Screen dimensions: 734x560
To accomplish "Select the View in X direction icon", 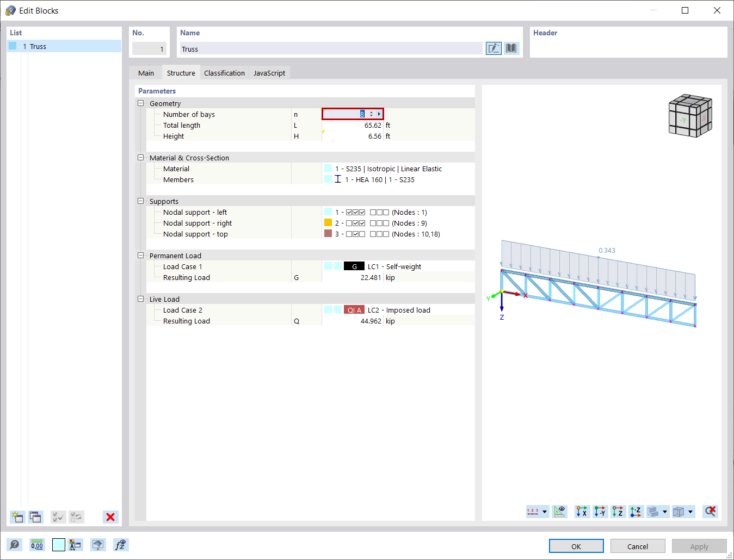I will (582, 512).
